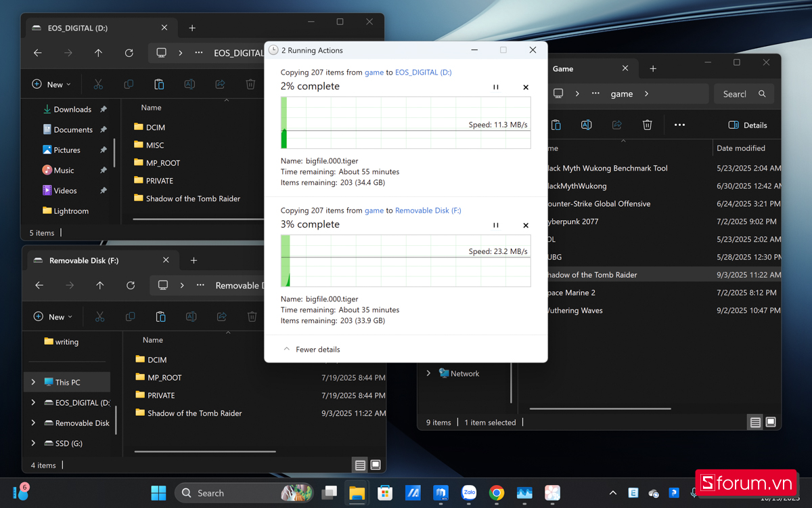Click Refresh in the EOS_DIGITAL window
The image size is (812, 508).
[x=129, y=53]
